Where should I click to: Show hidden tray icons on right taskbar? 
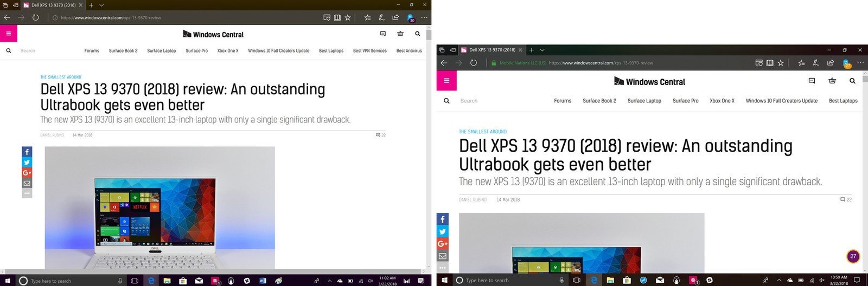pyautogui.click(x=779, y=280)
